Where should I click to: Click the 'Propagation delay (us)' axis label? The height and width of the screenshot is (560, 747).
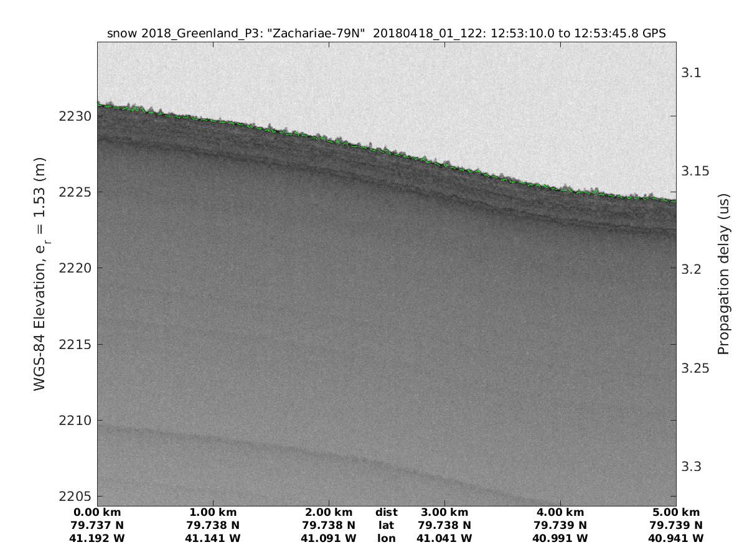pos(723,274)
